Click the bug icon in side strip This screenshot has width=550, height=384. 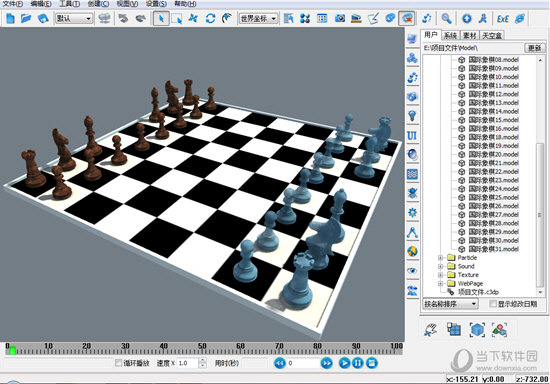[412, 193]
